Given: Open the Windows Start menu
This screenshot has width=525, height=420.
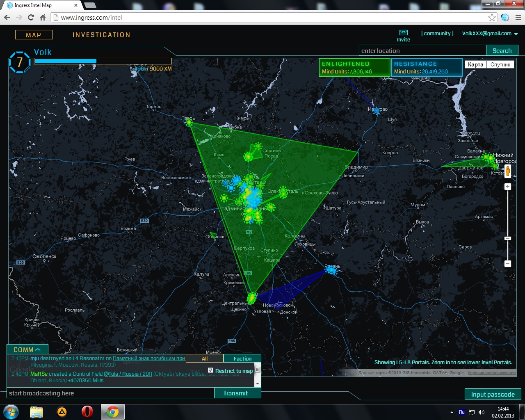Looking at the screenshot, I should pyautogui.click(x=11, y=412).
